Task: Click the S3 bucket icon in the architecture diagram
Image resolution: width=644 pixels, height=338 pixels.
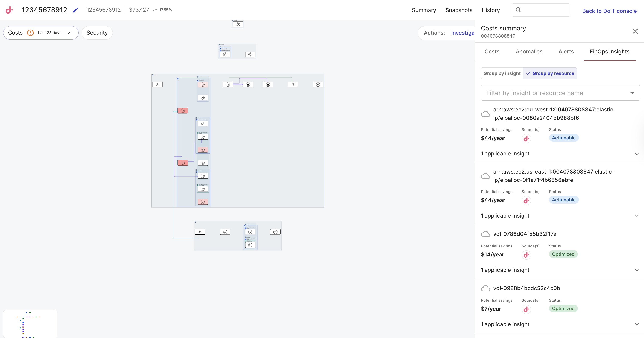Action: [x=293, y=85]
